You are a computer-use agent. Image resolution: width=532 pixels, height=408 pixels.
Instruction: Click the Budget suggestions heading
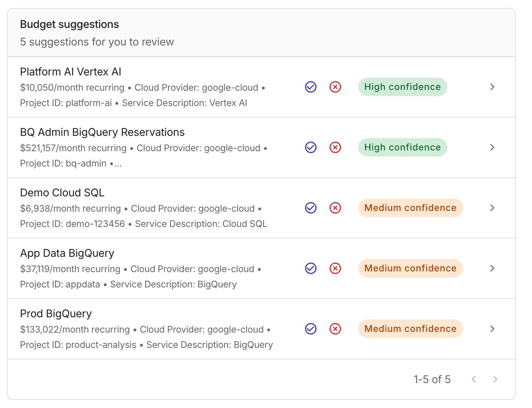point(70,24)
